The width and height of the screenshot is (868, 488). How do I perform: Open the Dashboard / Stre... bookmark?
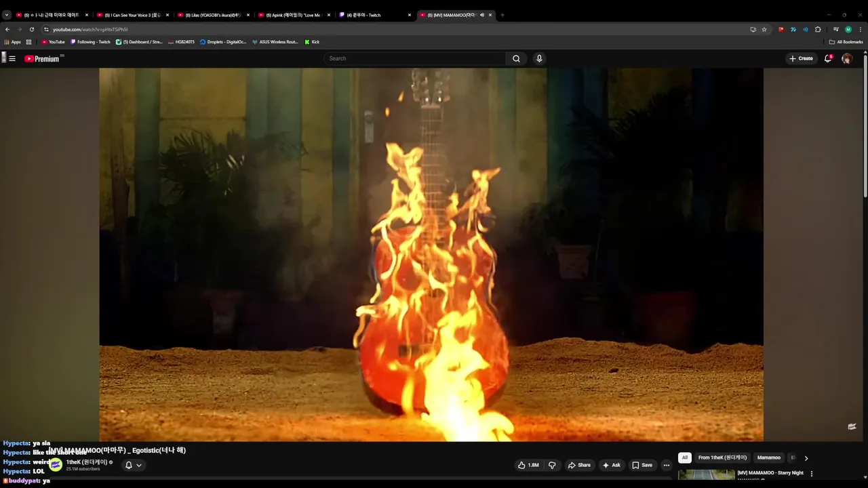coord(139,42)
